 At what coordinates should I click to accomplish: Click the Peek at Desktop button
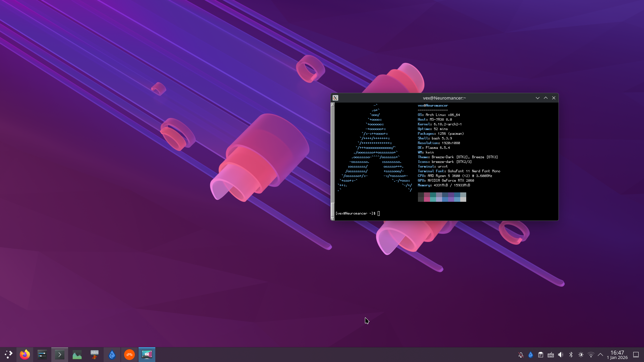(x=636, y=355)
